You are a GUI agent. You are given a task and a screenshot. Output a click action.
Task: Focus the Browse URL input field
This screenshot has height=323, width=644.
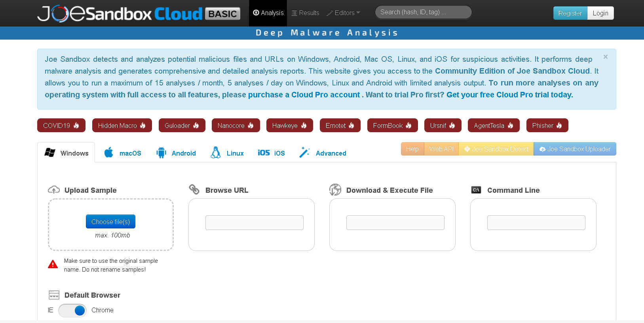click(255, 222)
